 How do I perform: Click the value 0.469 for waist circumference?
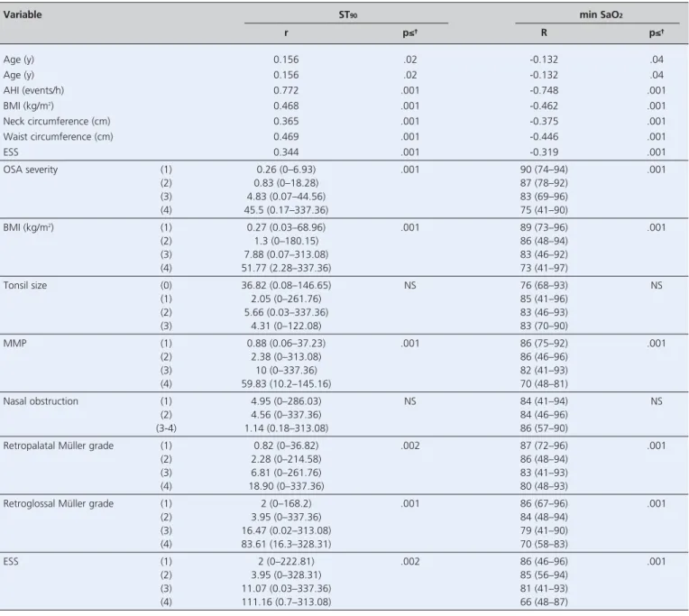286,137
